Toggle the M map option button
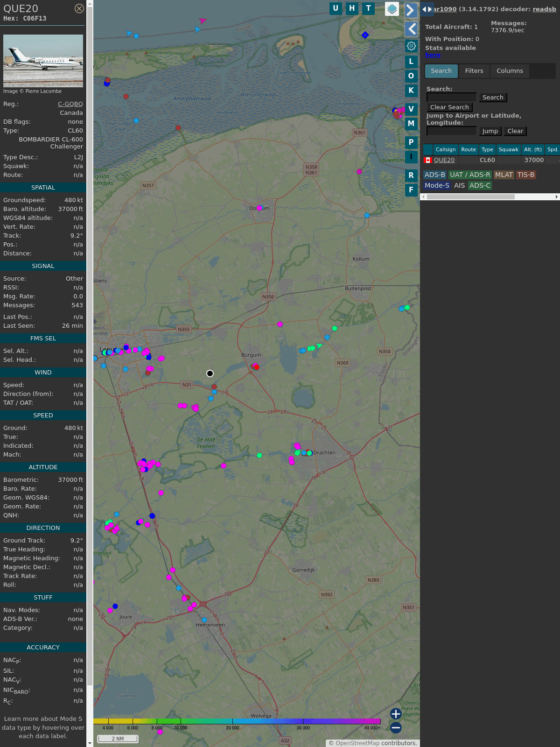Image resolution: width=560 pixels, height=747 pixels. pos(411,124)
